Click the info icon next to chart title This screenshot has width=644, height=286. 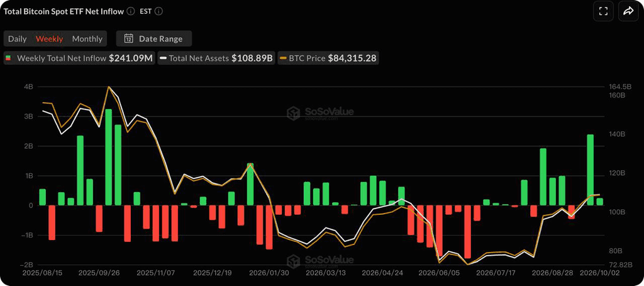[x=131, y=11]
